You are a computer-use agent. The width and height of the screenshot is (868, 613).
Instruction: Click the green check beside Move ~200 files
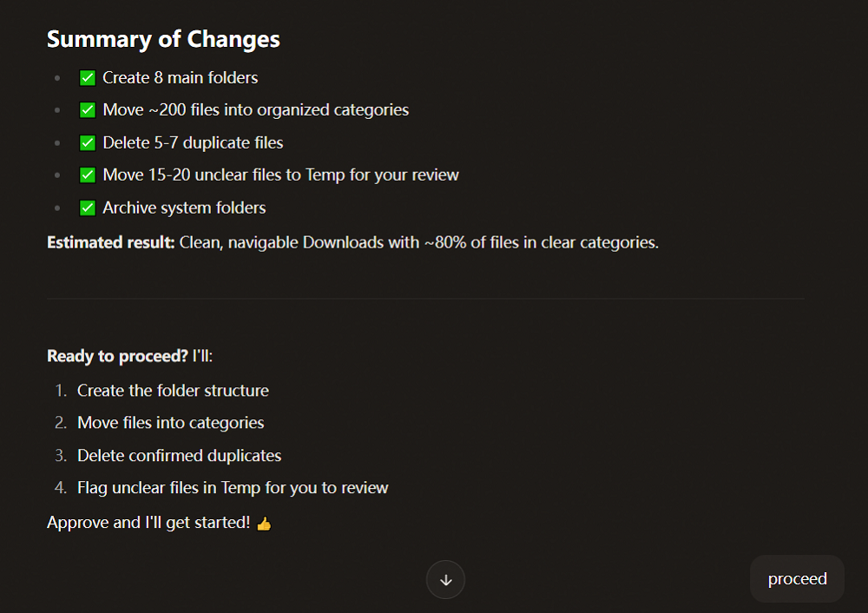click(x=88, y=110)
